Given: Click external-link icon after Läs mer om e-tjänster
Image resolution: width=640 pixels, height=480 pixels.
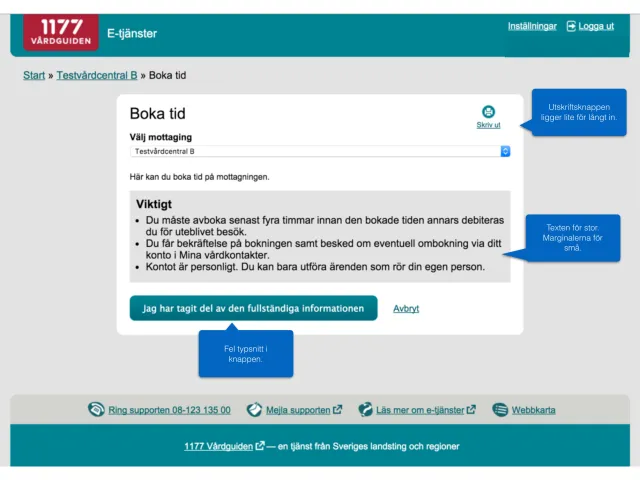Looking at the screenshot, I should (x=471, y=409).
